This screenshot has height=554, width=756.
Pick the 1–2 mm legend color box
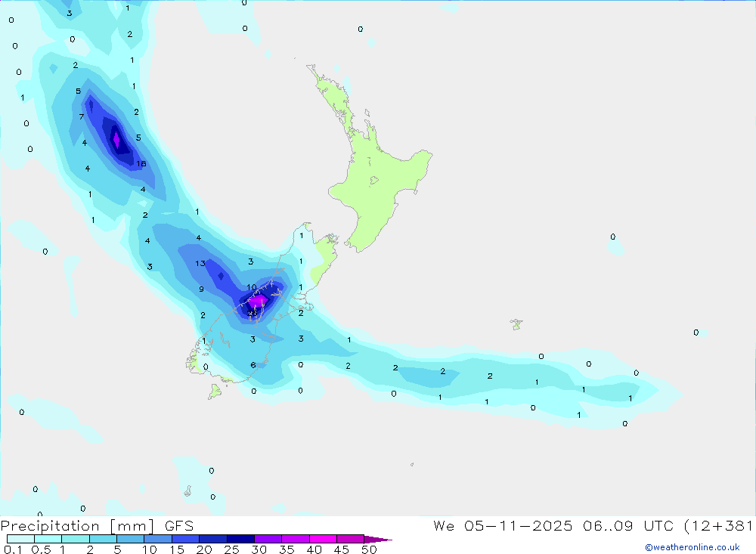click(75, 539)
